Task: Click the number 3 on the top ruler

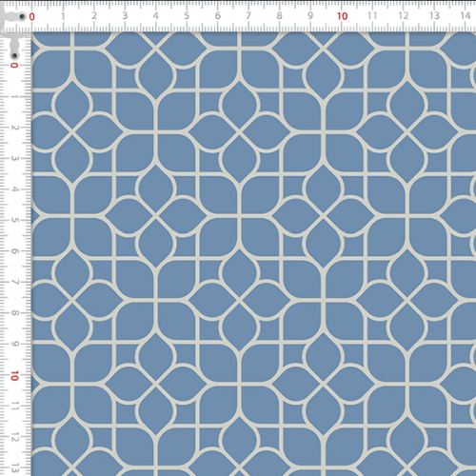Action: 125,15
